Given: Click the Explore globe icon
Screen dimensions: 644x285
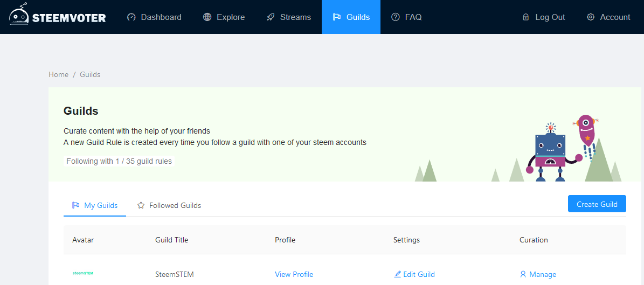Looking at the screenshot, I should (x=207, y=17).
